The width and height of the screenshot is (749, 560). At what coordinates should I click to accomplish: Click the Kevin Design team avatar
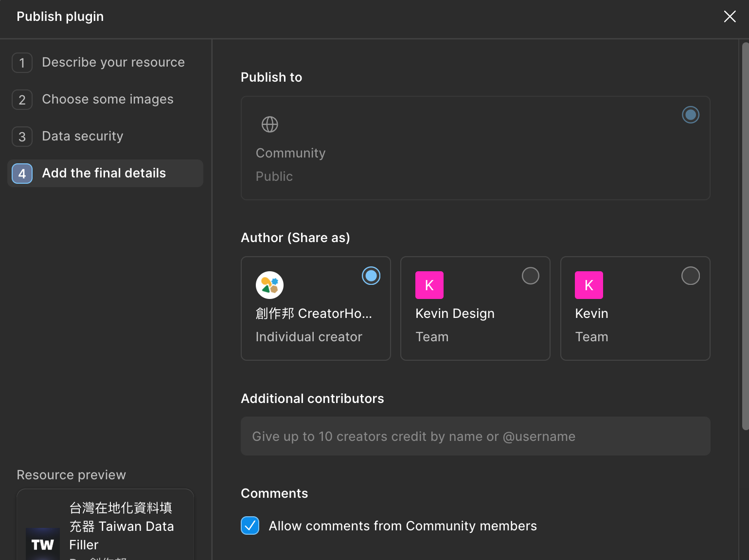429,285
